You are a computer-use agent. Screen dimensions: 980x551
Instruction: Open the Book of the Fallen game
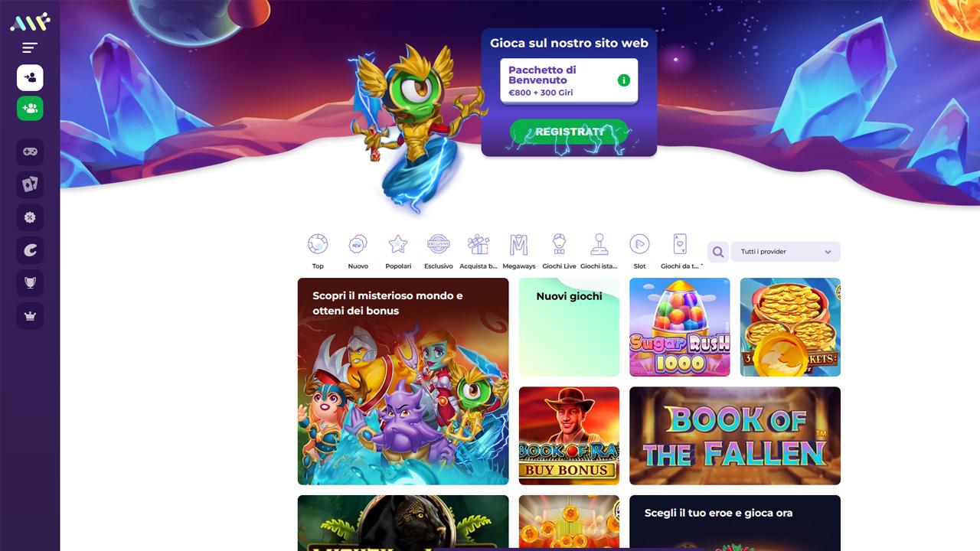click(735, 435)
